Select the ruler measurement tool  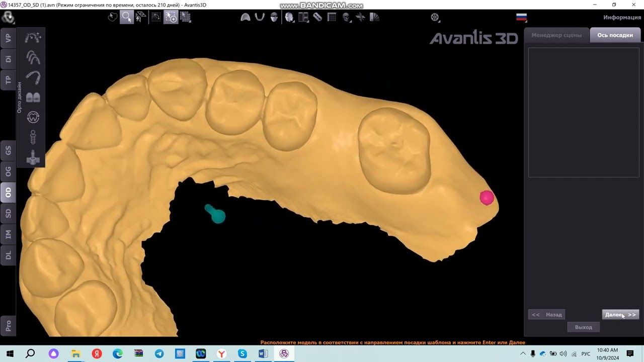317,17
